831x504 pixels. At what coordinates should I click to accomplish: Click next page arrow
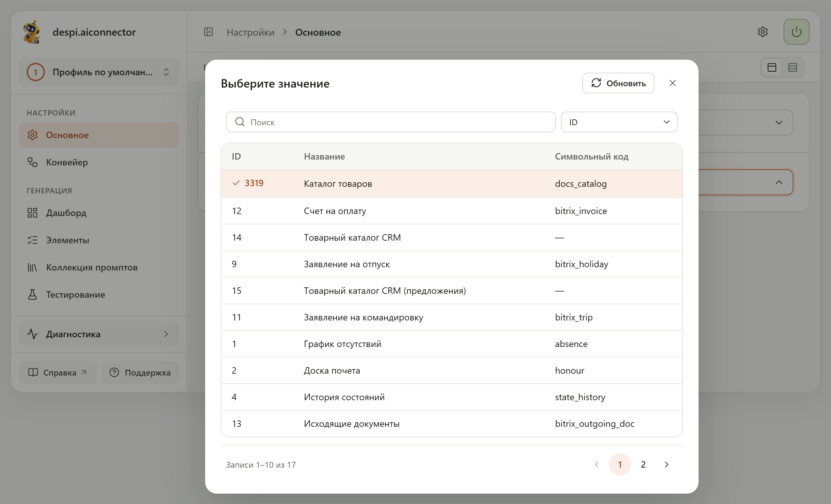[x=666, y=464]
